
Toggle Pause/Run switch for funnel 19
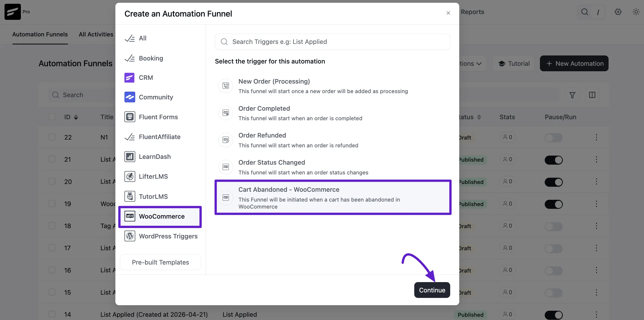(554, 204)
